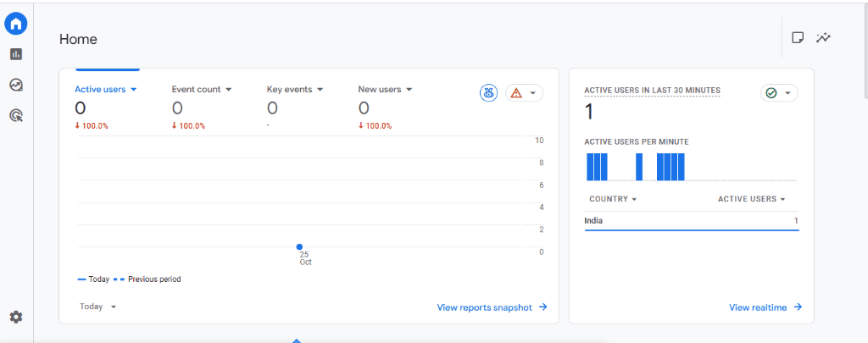Open the ACTIVE USERS column dropdown
The width and height of the screenshot is (868, 343).
752,199
